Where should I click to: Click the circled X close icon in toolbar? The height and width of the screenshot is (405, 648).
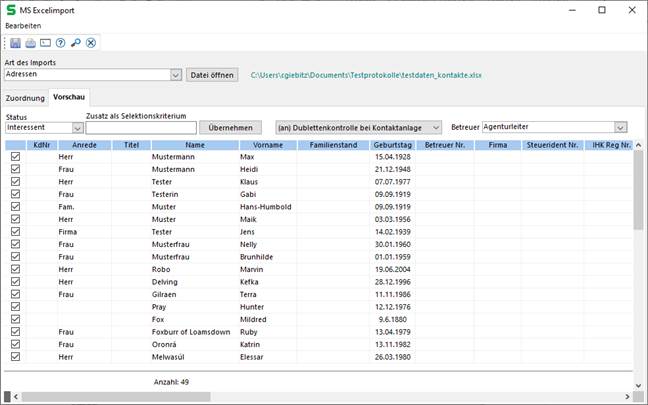point(91,43)
